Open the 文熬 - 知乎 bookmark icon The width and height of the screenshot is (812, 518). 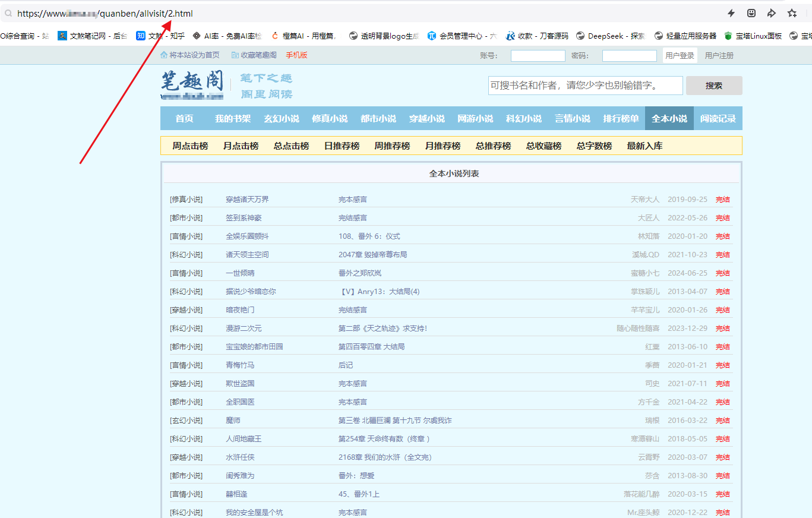pos(141,36)
